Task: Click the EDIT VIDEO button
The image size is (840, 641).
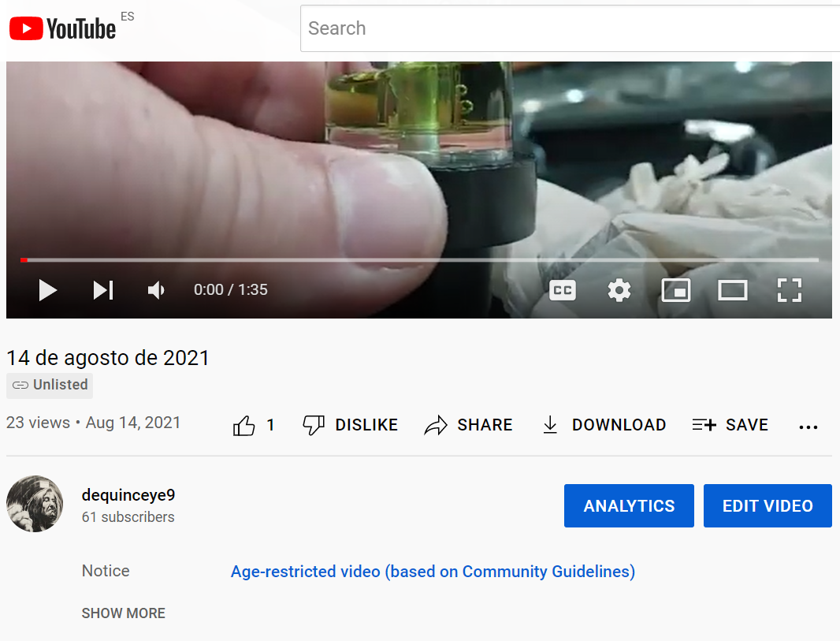Action: (x=768, y=506)
